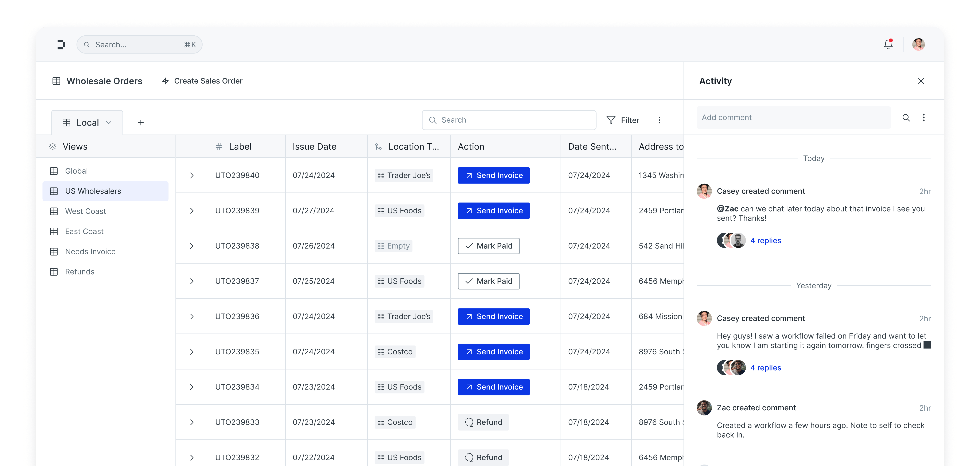The width and height of the screenshot is (980, 466).
Task: Click the Add comment field
Action: [x=793, y=118]
